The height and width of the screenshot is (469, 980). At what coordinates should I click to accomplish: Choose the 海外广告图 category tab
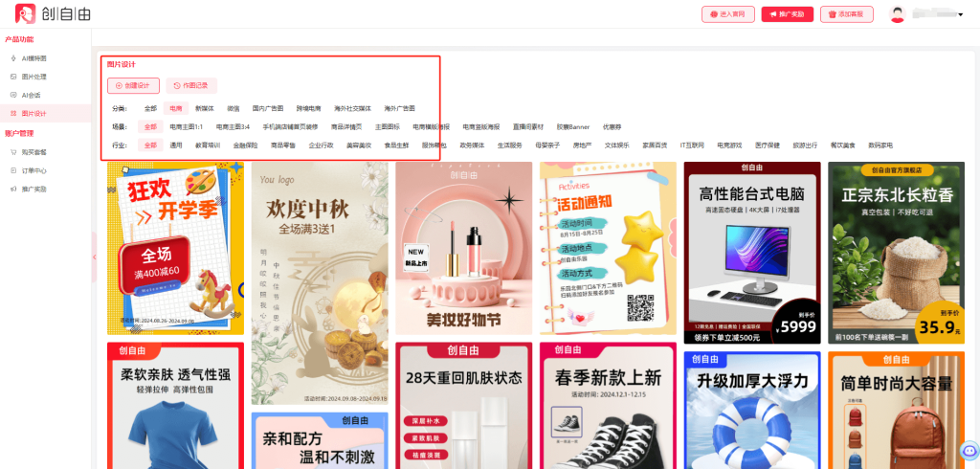click(x=399, y=109)
